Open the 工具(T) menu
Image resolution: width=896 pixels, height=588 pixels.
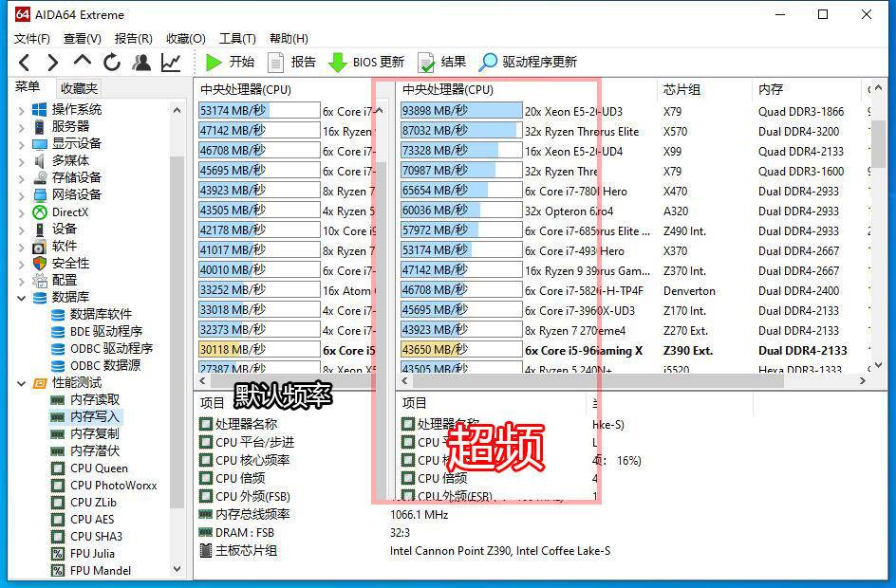click(236, 39)
